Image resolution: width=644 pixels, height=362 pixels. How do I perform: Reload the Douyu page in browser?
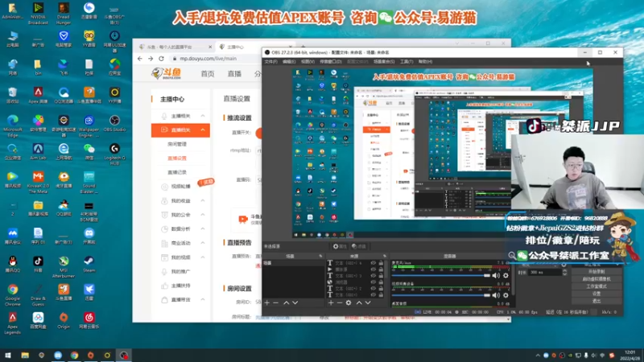tap(162, 59)
